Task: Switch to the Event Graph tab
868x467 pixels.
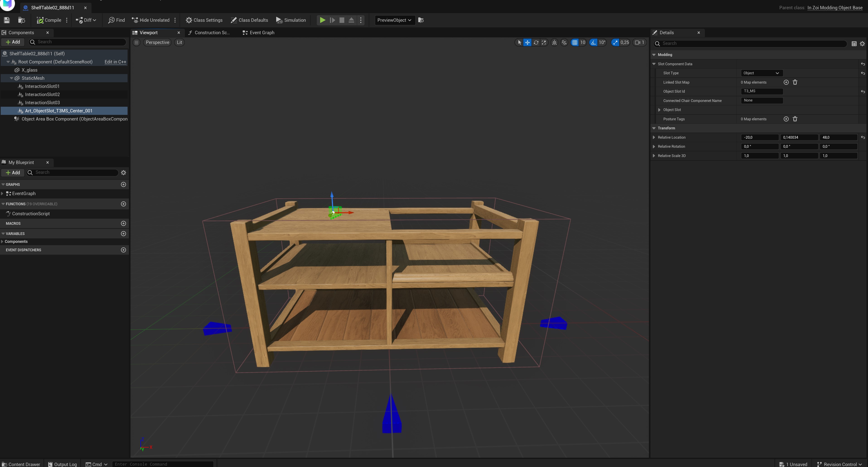Action: point(259,33)
